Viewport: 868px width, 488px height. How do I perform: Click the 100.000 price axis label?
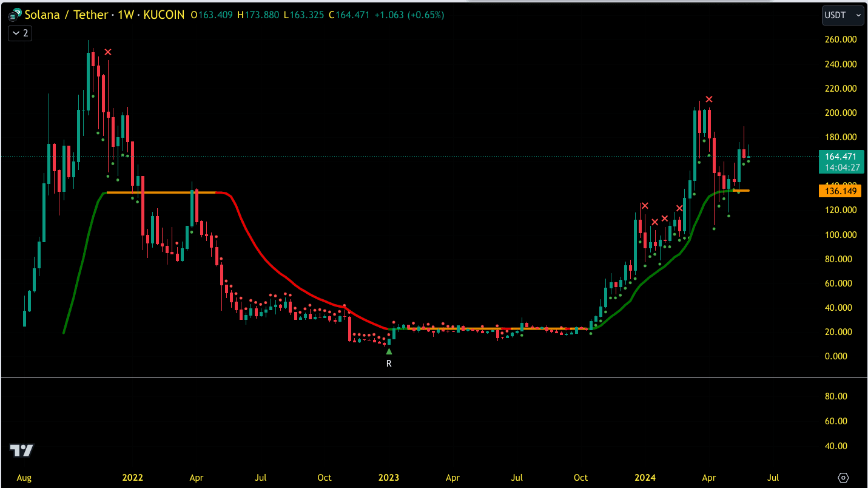coord(841,235)
